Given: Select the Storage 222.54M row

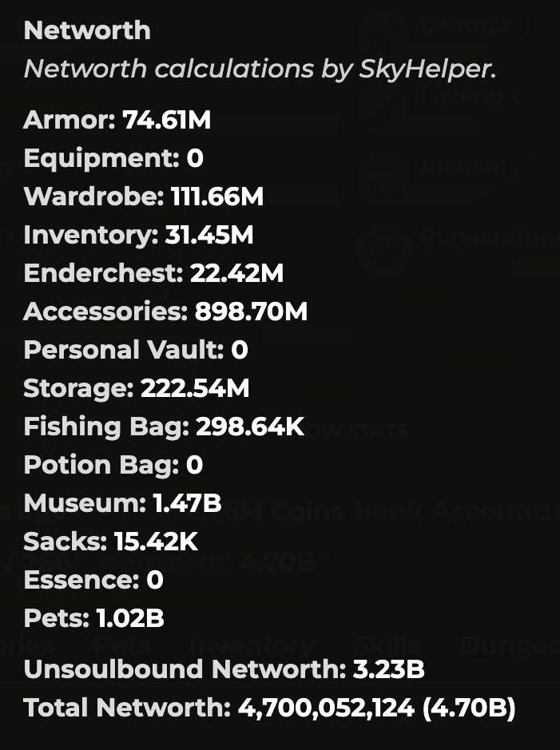Looking at the screenshot, I should click(x=137, y=388).
